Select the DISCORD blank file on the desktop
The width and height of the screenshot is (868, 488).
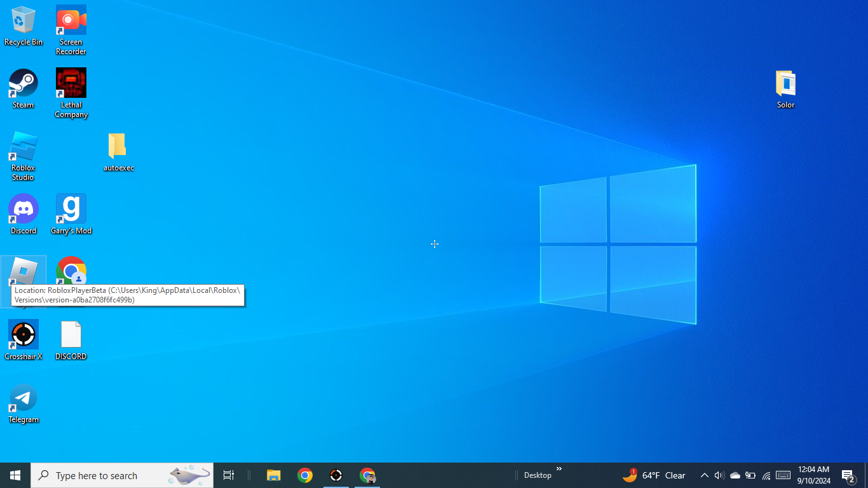71,341
